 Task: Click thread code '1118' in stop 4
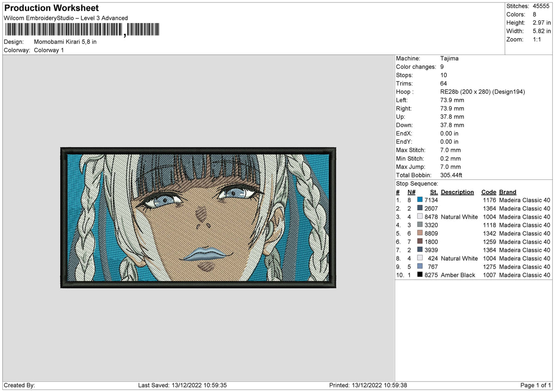(x=489, y=225)
